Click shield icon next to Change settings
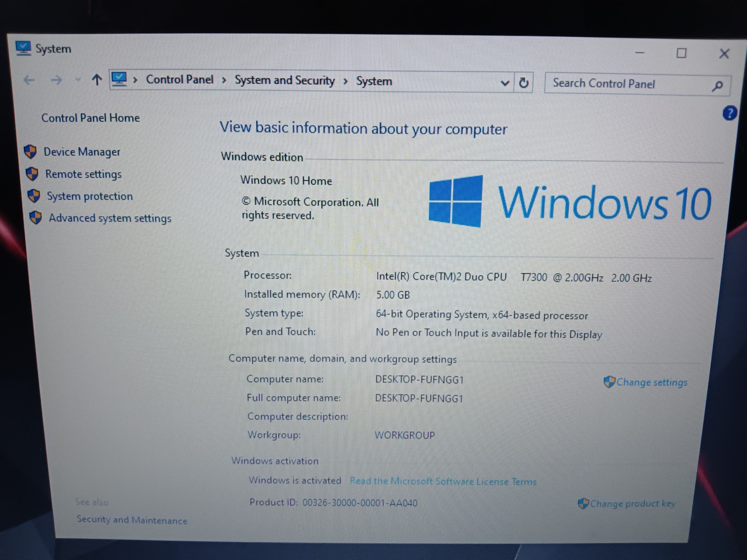This screenshot has width=747, height=560. [609, 382]
